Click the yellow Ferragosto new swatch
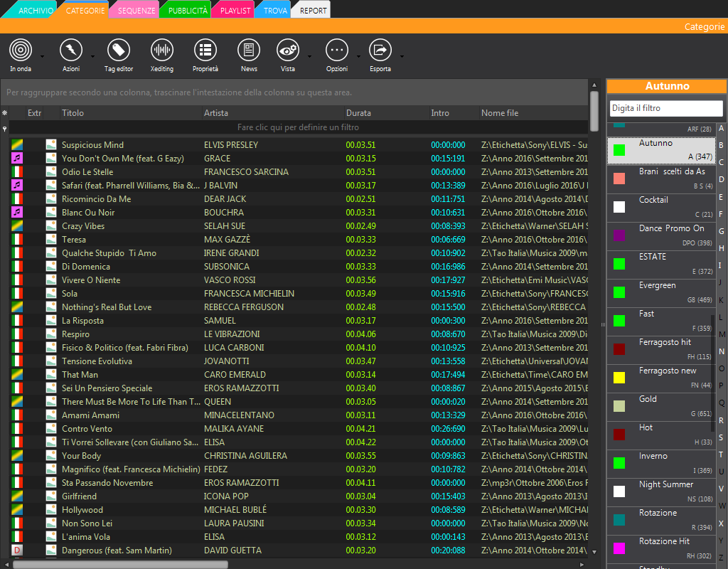This screenshot has height=569, width=728. (619, 377)
